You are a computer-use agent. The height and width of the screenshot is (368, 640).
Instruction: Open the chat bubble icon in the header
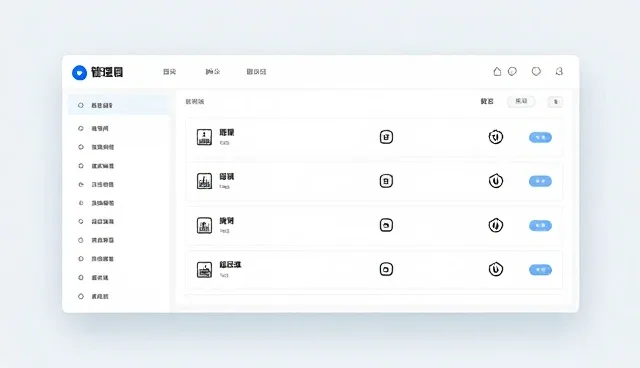(512, 71)
